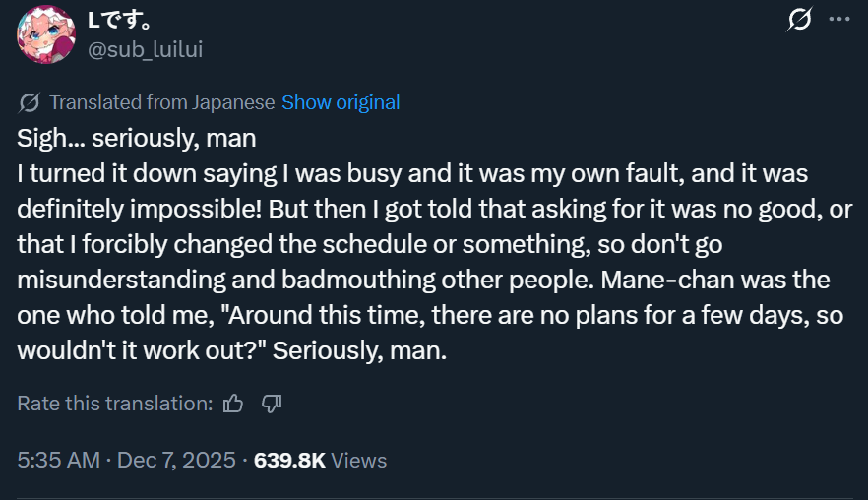
Task: Rate the translation with thumbs up
Action: tap(233, 404)
